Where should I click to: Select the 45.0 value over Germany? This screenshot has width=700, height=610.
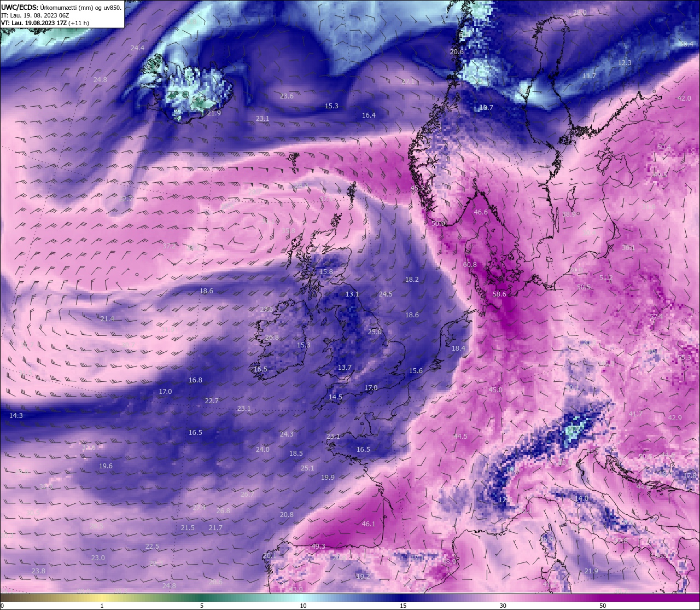[x=495, y=390]
